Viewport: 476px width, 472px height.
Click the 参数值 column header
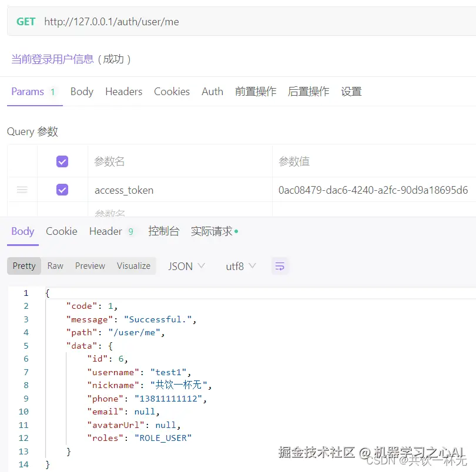pyautogui.click(x=294, y=161)
